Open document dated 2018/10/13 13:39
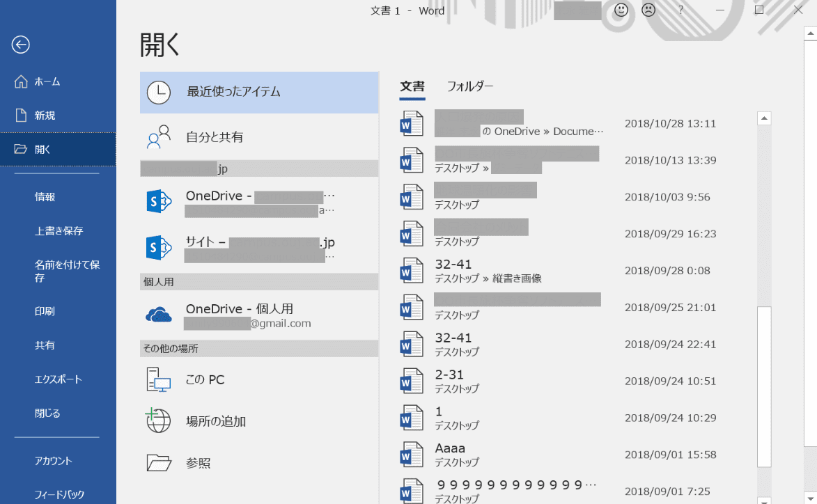This screenshot has height=504, width=817. pos(575,160)
